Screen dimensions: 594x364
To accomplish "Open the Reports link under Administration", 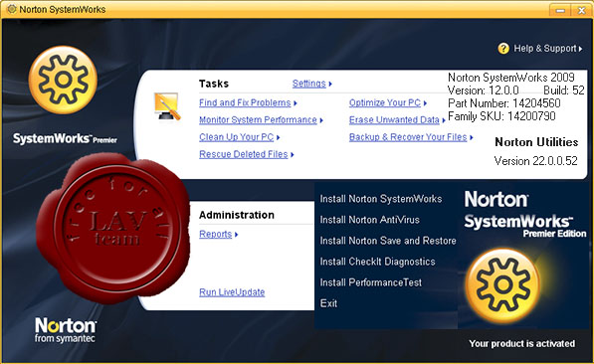I will click(x=215, y=234).
